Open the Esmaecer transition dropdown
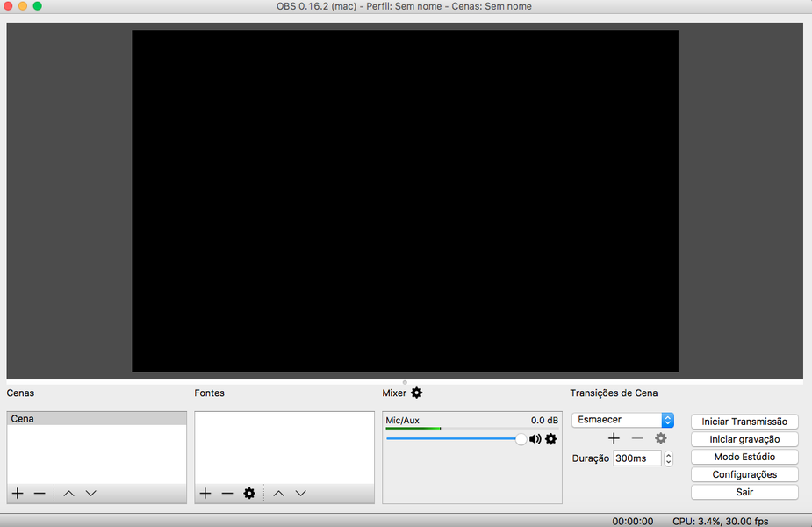 (x=623, y=420)
